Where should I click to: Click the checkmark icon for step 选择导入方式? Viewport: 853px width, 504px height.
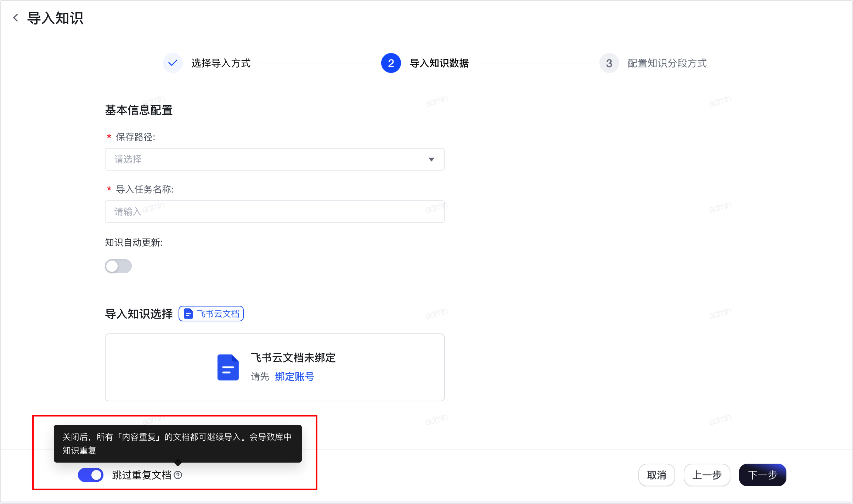pos(173,63)
